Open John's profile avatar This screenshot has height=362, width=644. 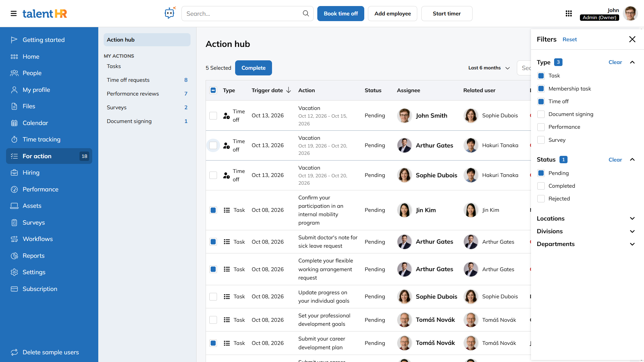(x=630, y=13)
